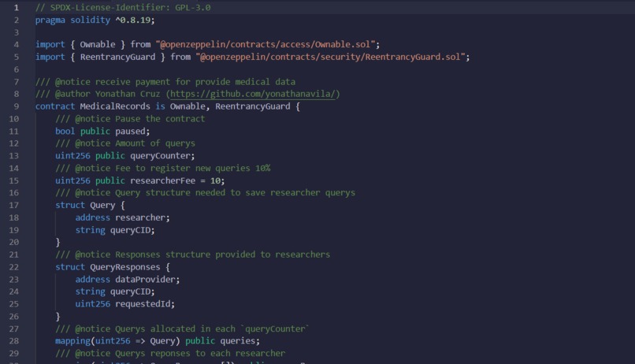Click the 'researcherFee = 10;' assignment

177,180
